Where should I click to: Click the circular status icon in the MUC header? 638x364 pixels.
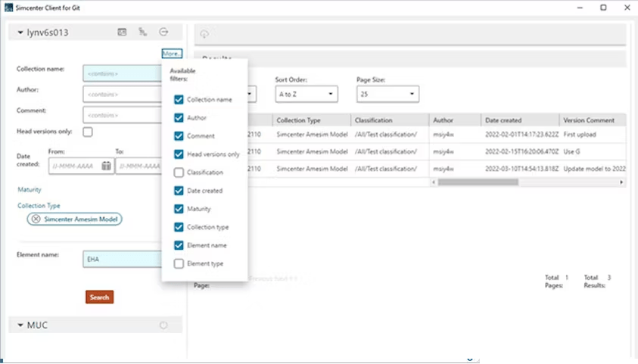pyautogui.click(x=163, y=325)
